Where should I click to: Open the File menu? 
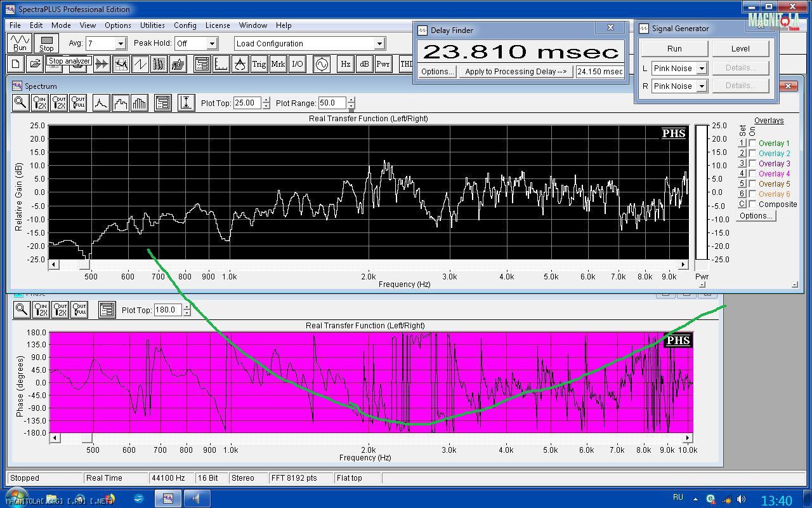pos(15,25)
